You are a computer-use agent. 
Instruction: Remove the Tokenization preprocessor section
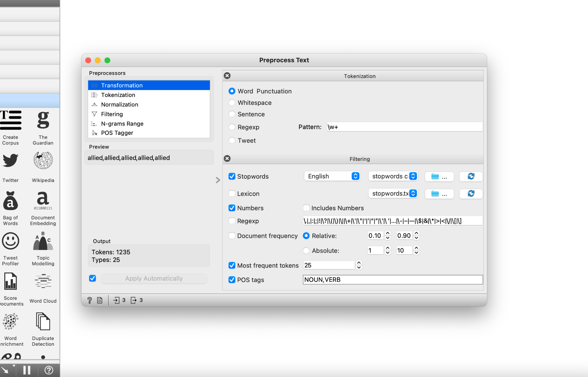227,76
